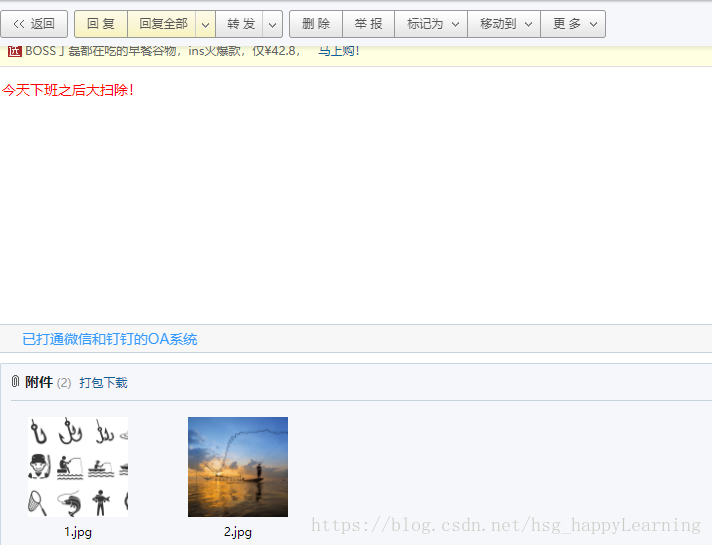Click the 附件 attachments heading
The height and width of the screenshot is (545, 712).
[39, 382]
